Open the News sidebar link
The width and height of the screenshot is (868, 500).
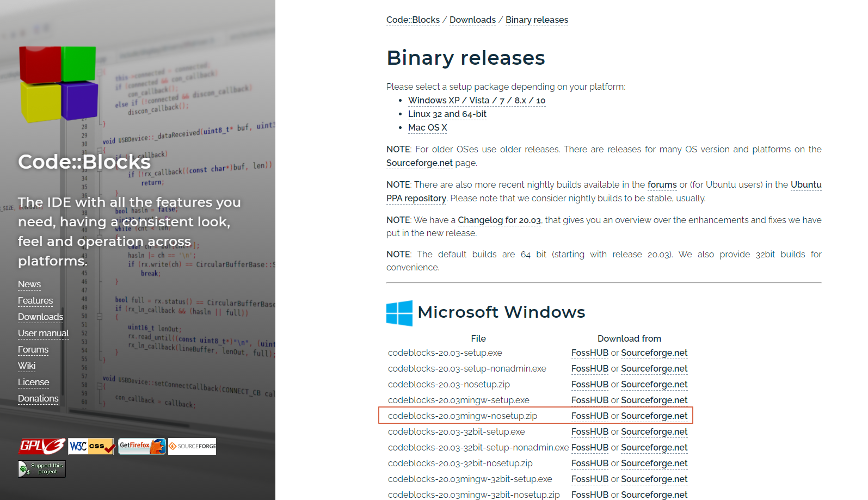[29, 285]
